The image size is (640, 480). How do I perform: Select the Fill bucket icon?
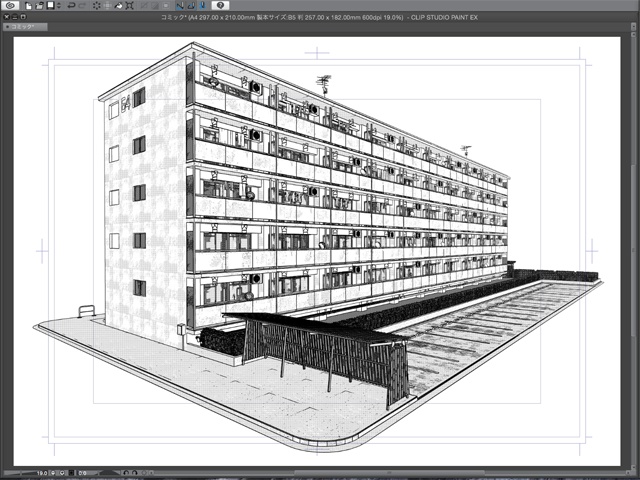point(118,6)
